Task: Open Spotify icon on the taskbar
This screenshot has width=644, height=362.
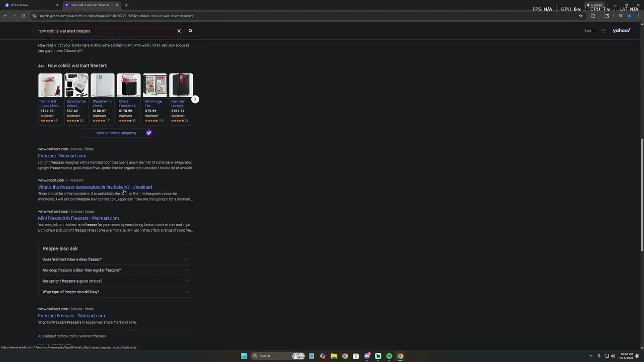Action: [x=389, y=356]
